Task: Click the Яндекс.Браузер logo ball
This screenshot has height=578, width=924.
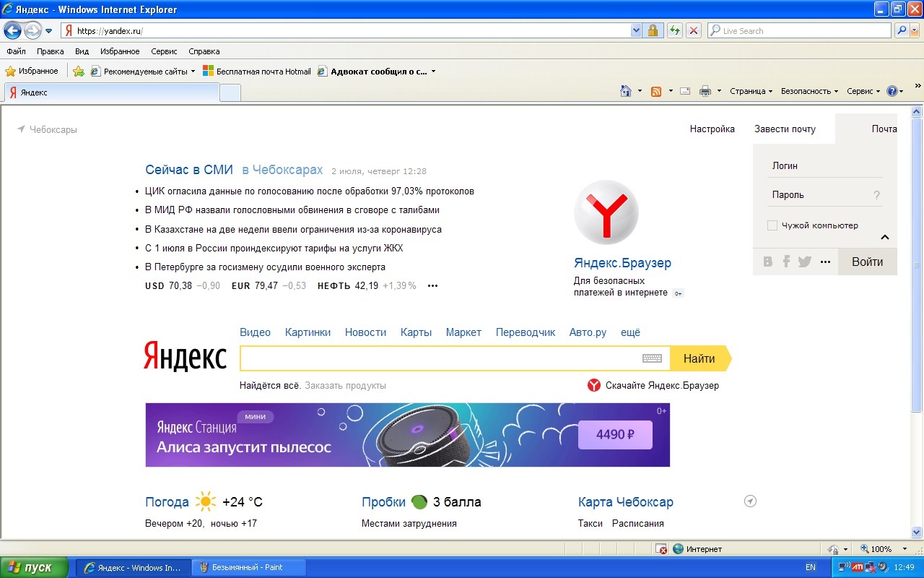Action: [x=606, y=212]
